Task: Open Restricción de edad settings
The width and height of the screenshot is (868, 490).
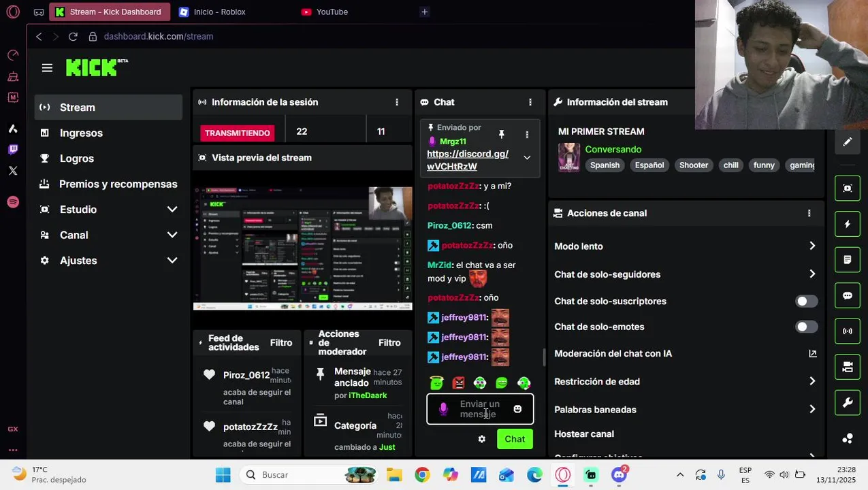Action: point(686,382)
